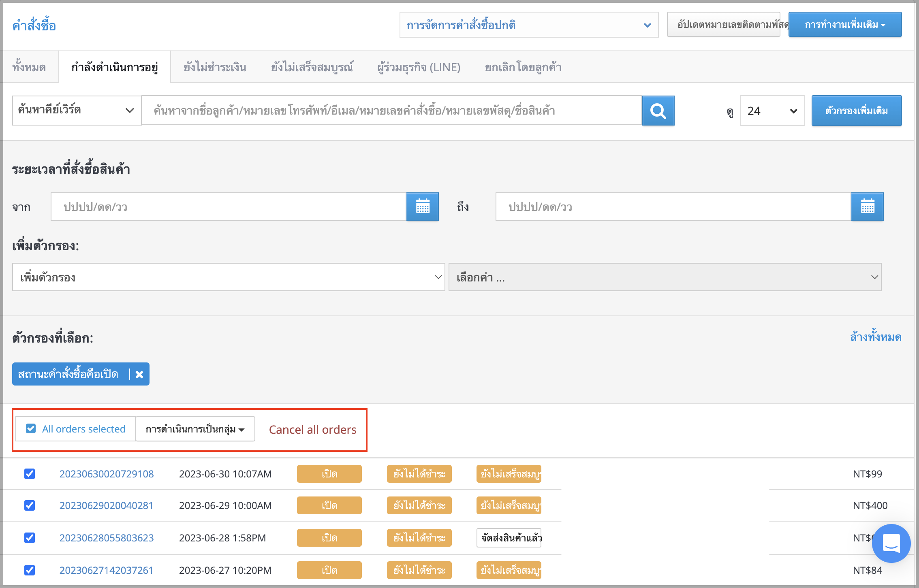
Task: Change the view count dropdown showing 24
Action: (x=772, y=111)
